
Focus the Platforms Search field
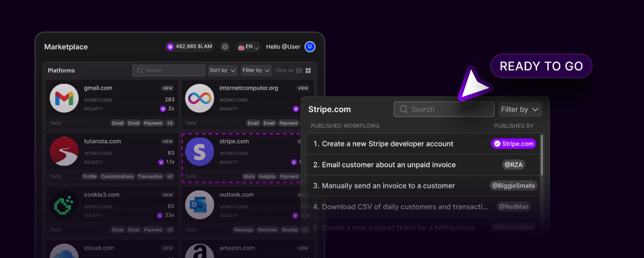[169, 70]
